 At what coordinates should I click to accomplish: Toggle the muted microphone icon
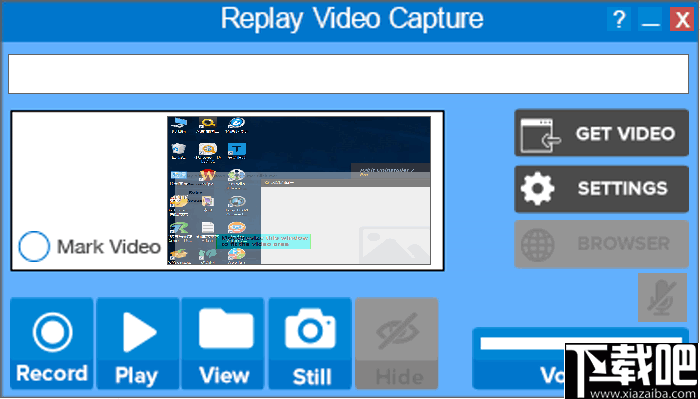coord(662,297)
